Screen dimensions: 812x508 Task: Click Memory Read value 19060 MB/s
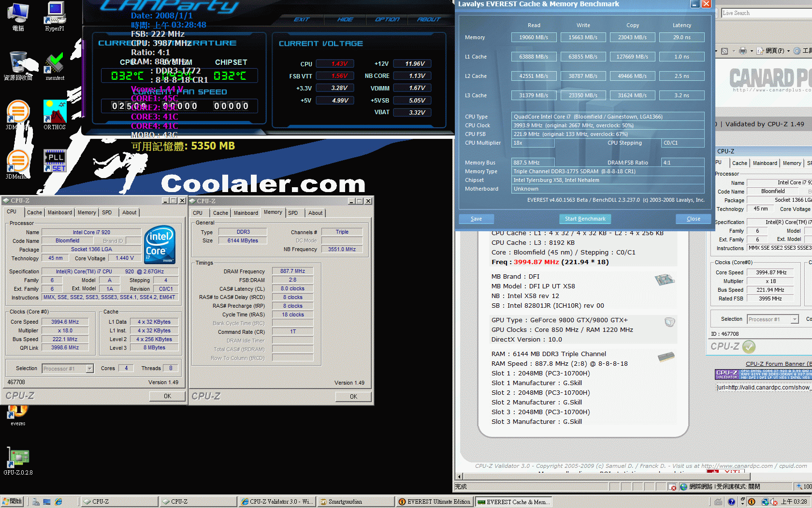click(534, 37)
